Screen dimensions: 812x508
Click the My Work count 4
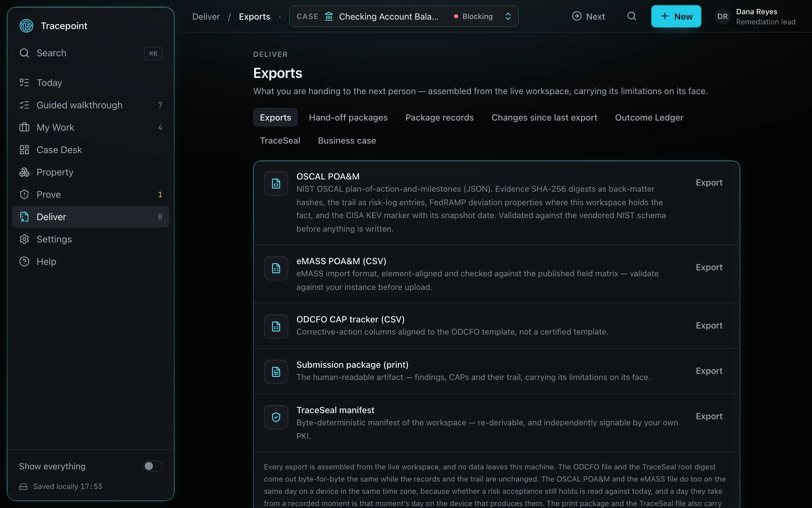point(160,127)
